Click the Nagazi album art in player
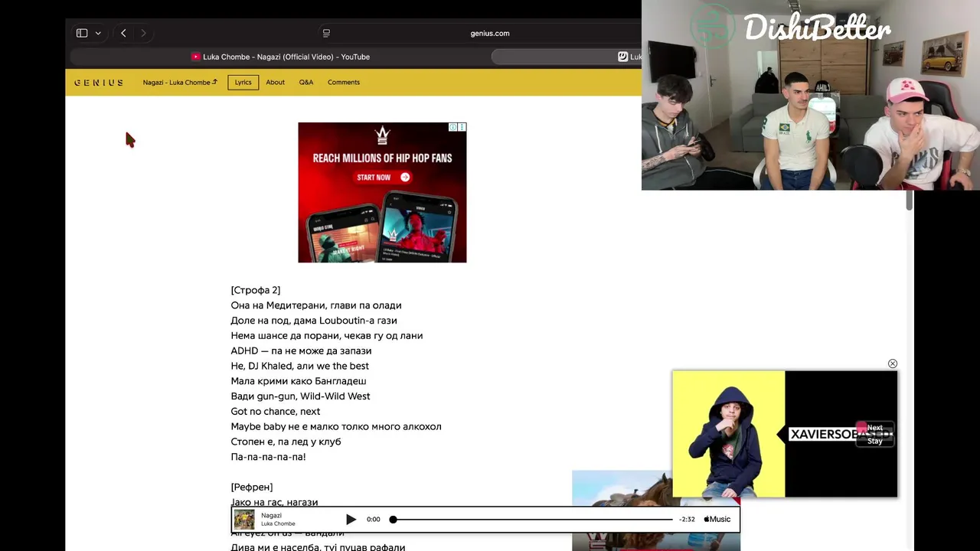980x551 pixels. tap(244, 520)
